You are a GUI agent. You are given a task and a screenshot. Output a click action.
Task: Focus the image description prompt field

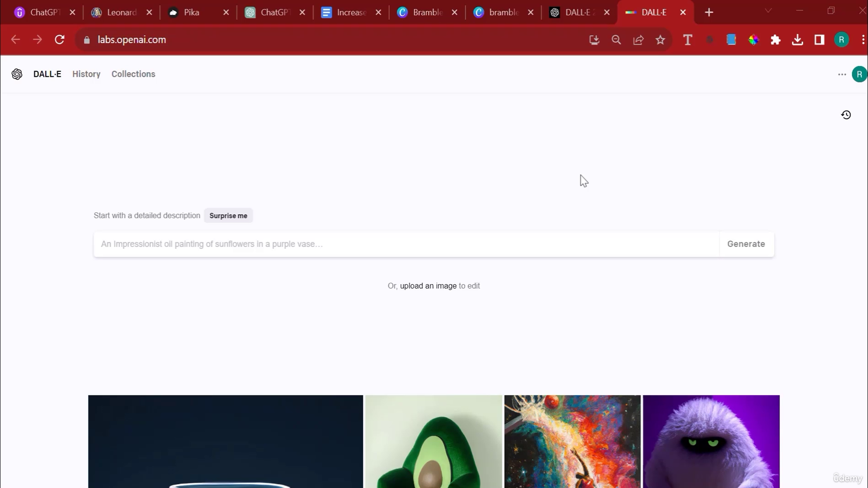coord(406,244)
